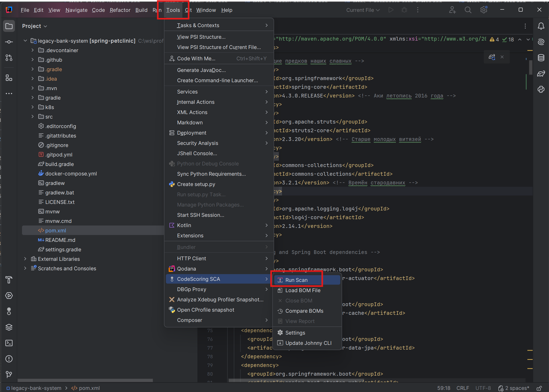Open the Project view dropdown
The image size is (549, 392).
(x=35, y=26)
